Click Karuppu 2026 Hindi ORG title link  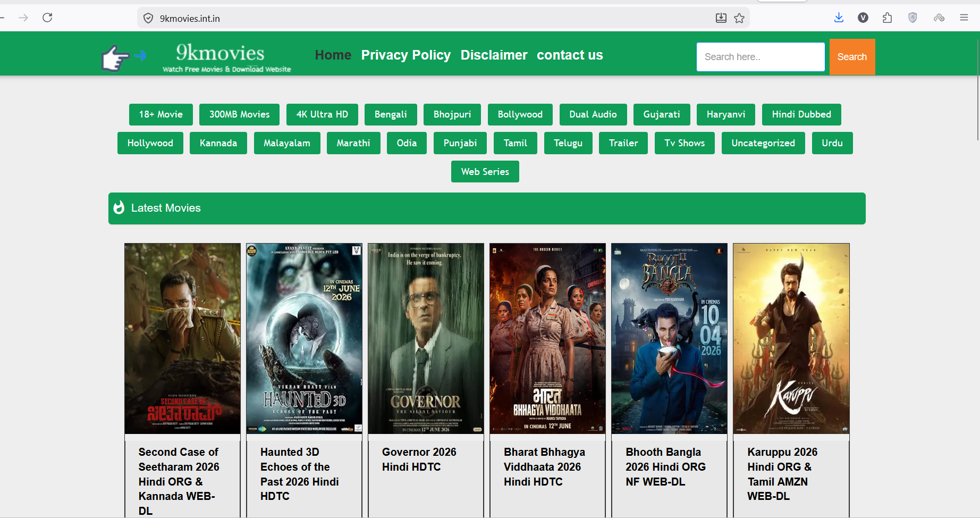[782, 474]
